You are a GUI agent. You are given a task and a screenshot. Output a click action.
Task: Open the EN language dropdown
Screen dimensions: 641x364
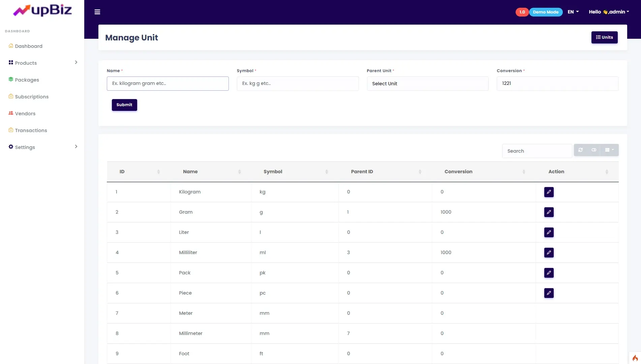[573, 12]
